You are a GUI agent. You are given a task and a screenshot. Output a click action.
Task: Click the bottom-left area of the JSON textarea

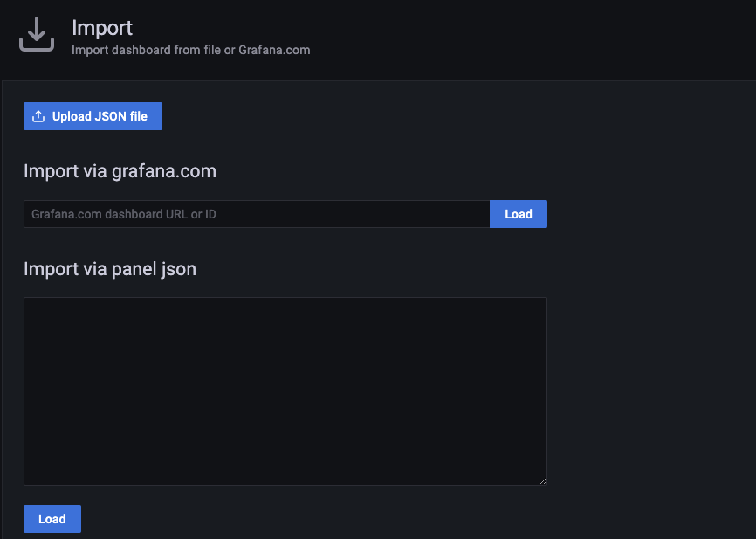click(35, 474)
